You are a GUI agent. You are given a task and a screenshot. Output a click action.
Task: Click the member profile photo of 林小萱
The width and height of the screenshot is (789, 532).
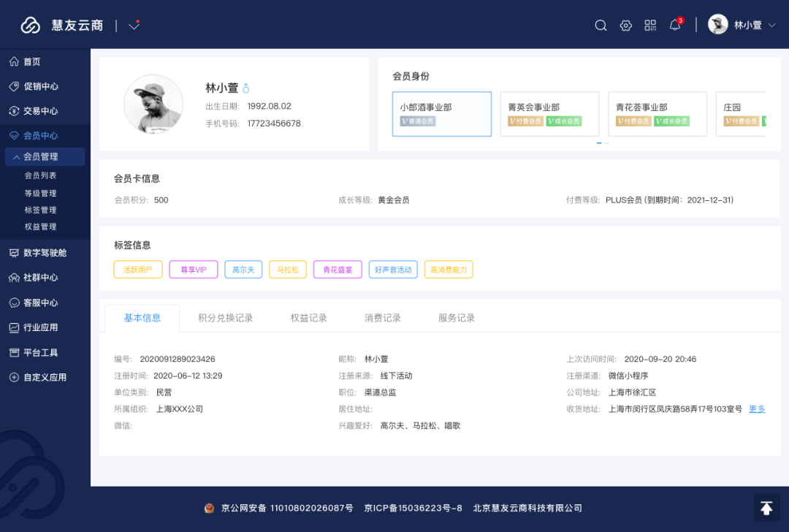tap(153, 104)
